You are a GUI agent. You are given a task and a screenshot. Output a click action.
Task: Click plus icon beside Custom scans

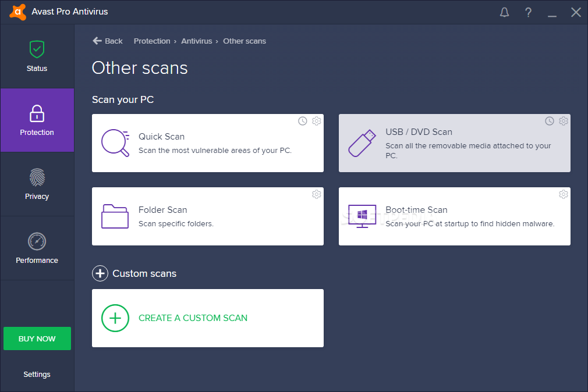pos(100,273)
